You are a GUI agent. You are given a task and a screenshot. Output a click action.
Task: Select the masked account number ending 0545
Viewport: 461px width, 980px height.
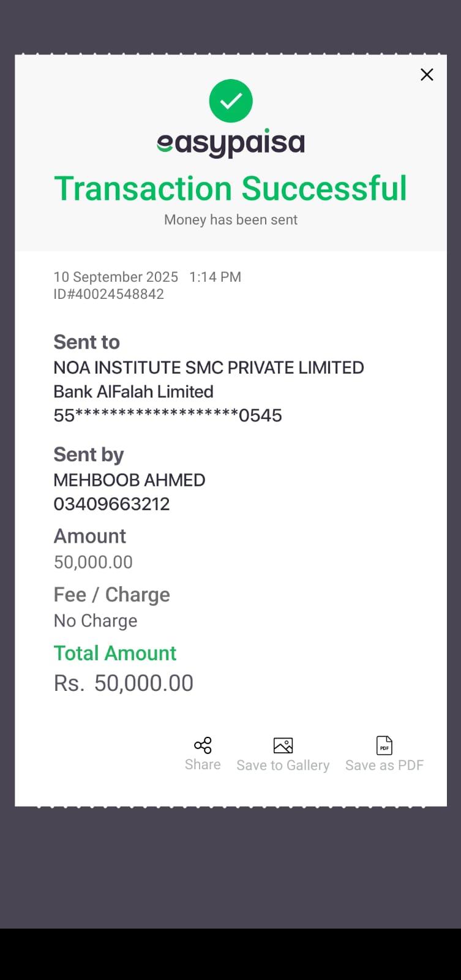point(168,415)
